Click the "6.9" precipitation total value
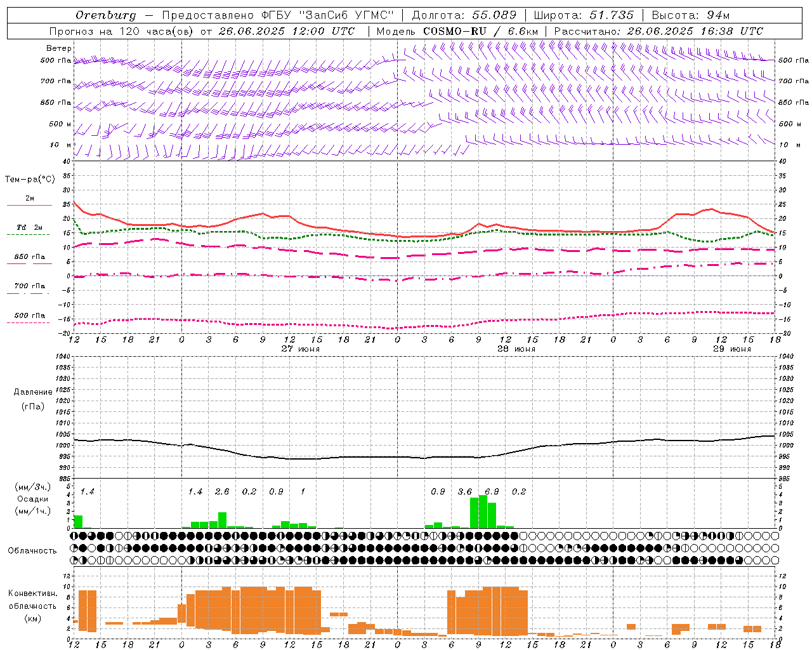Viewport: 812px width, 650px height. [x=492, y=492]
